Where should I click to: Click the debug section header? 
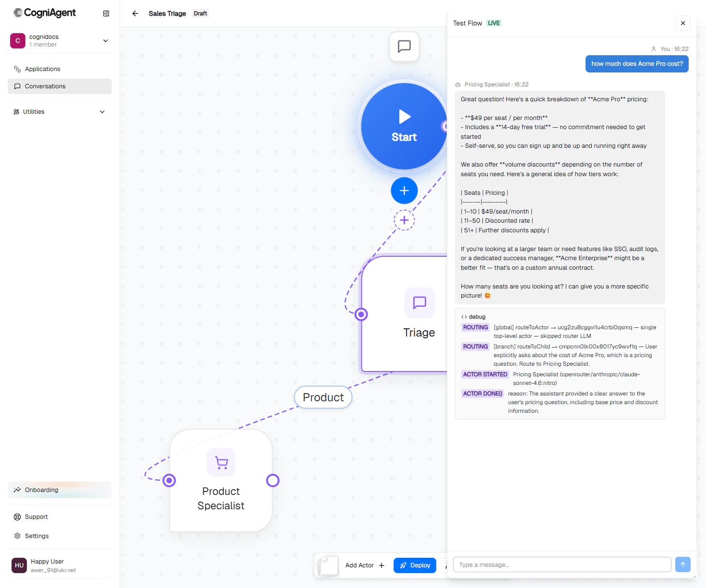click(x=473, y=317)
